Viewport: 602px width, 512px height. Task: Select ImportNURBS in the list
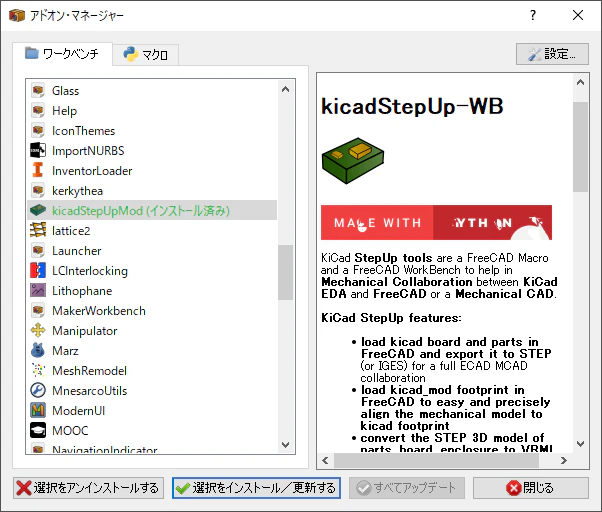152,150
